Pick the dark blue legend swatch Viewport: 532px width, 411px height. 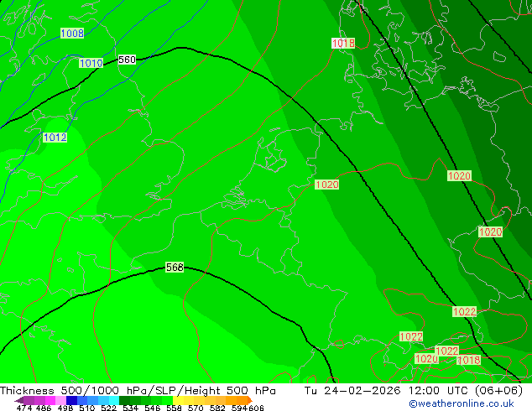(71, 400)
